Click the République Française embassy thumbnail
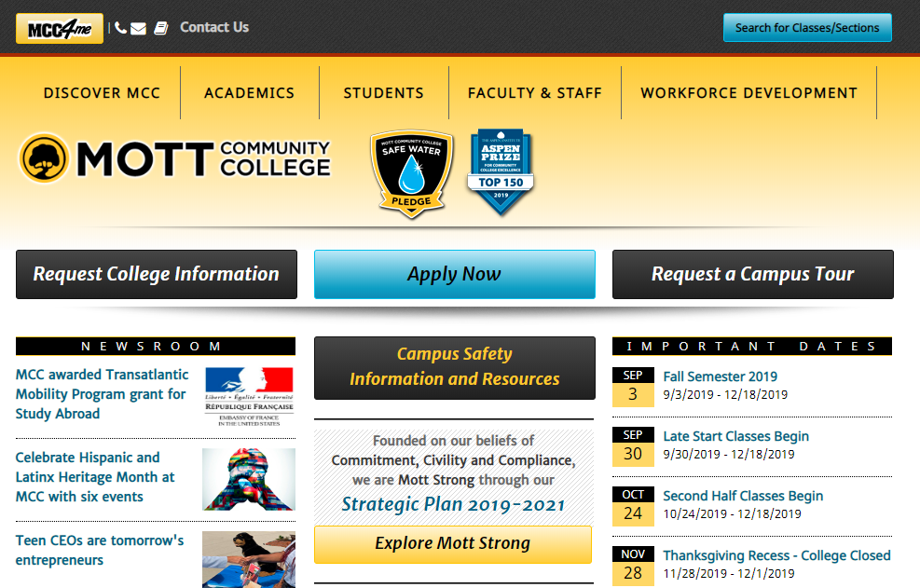 249,397
